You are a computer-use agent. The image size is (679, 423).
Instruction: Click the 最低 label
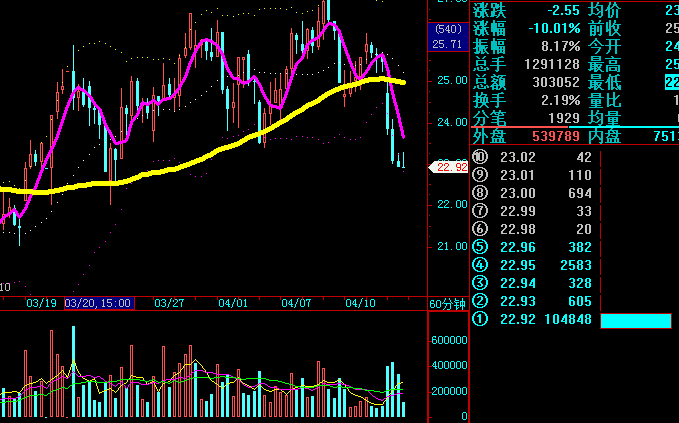click(x=605, y=82)
